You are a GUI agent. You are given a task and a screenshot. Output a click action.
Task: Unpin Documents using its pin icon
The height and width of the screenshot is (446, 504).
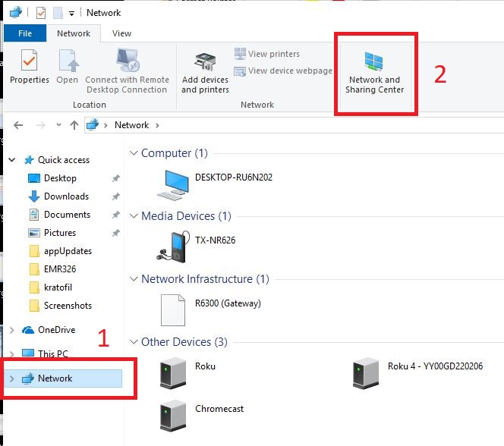coord(115,215)
